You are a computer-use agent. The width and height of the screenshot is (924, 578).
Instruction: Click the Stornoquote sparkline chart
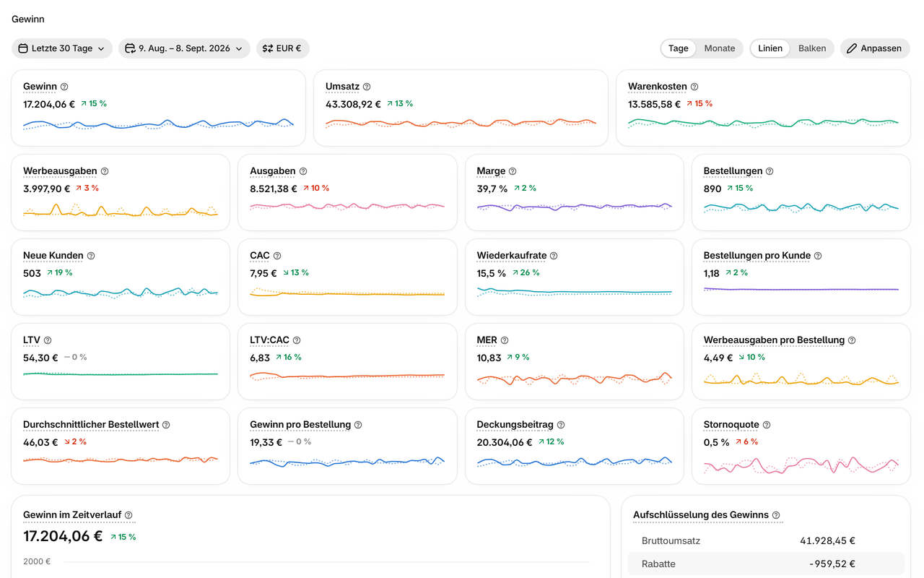(801, 465)
